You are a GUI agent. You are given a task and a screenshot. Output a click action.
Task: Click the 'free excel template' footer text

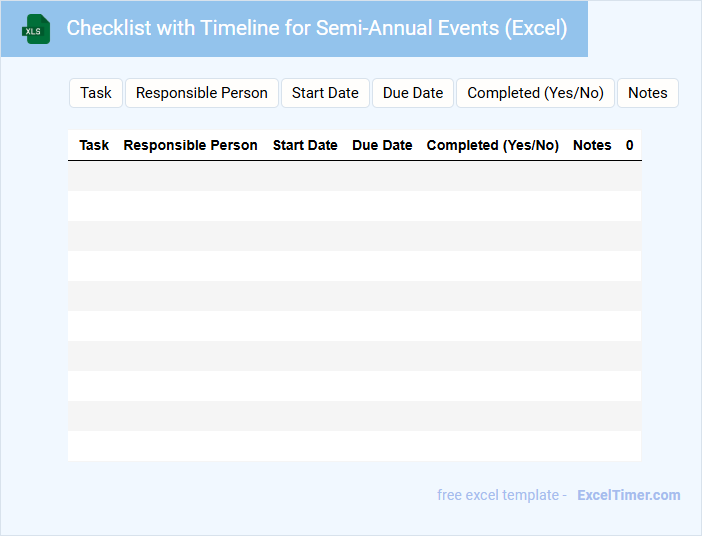click(501, 495)
